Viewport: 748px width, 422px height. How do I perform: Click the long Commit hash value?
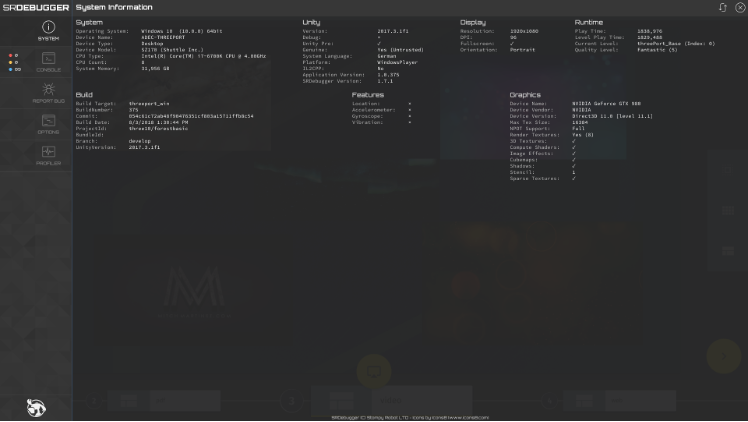191,116
